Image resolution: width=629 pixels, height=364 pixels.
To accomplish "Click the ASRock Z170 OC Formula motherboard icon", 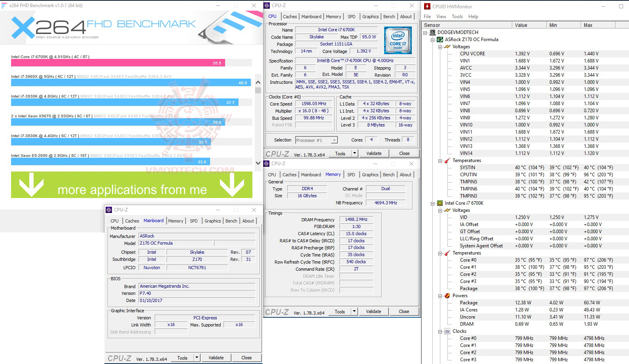I will click(x=440, y=40).
